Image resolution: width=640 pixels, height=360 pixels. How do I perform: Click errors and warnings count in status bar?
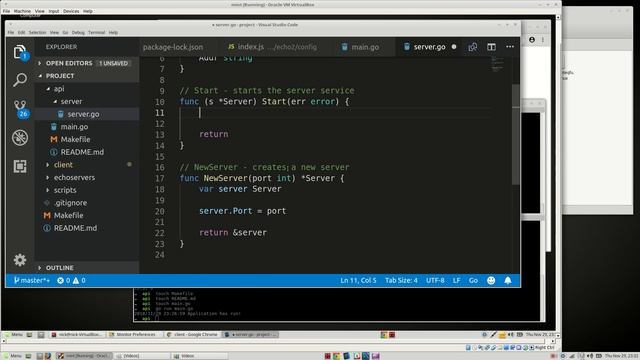[71, 280]
